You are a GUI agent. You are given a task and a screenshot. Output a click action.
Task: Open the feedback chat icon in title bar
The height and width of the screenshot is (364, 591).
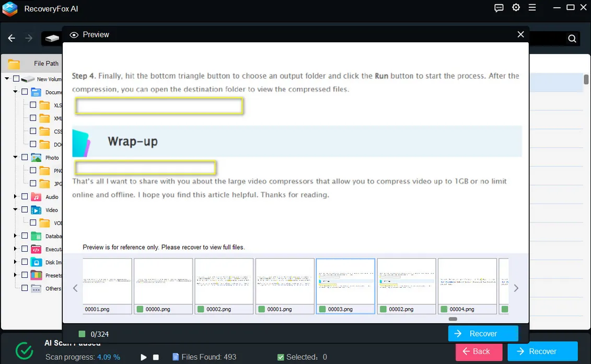499,8
